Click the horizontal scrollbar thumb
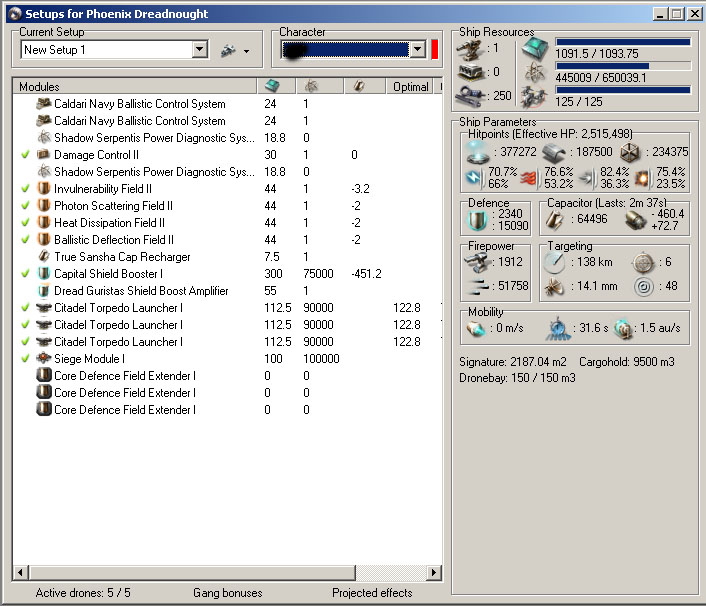The width and height of the screenshot is (706, 606). click(x=192, y=573)
